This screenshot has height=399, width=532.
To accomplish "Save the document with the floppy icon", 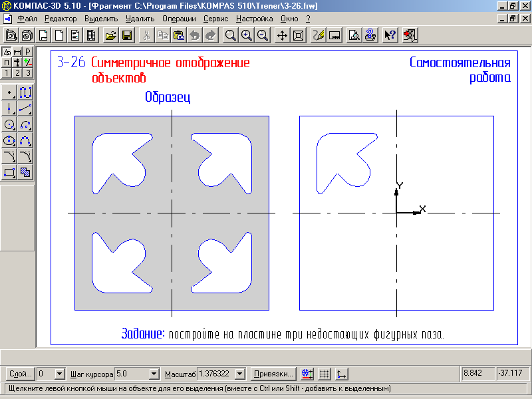I will click(127, 35).
